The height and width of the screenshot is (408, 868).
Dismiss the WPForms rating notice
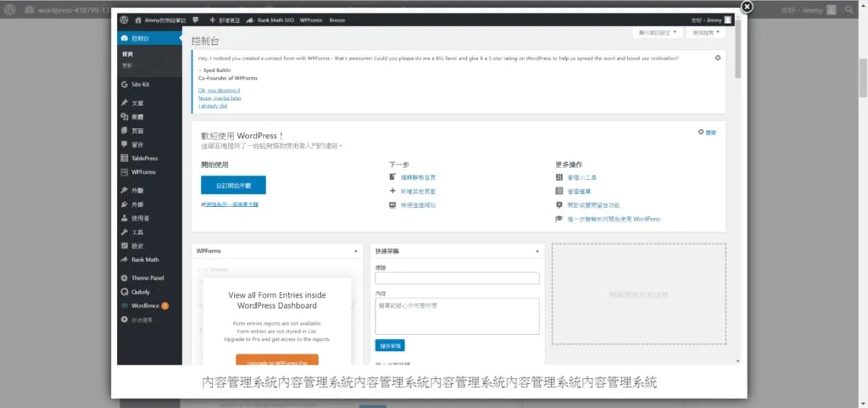[718, 58]
